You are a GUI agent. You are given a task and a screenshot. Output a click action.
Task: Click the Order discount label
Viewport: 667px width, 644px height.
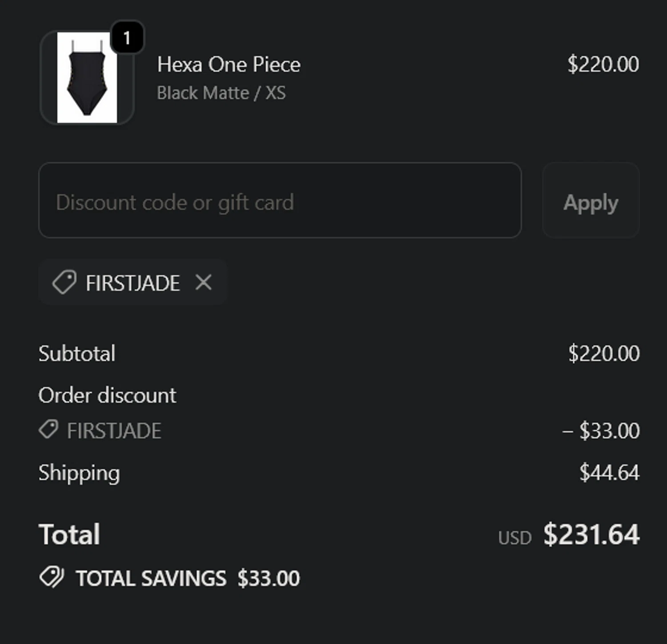point(107,395)
